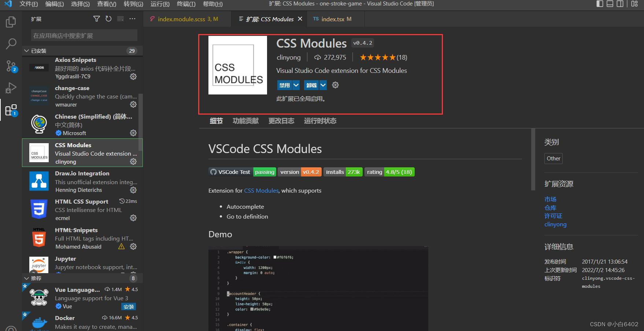644x331 pixels.
Task: Select the 功能贡献 tab
Action: tap(245, 121)
